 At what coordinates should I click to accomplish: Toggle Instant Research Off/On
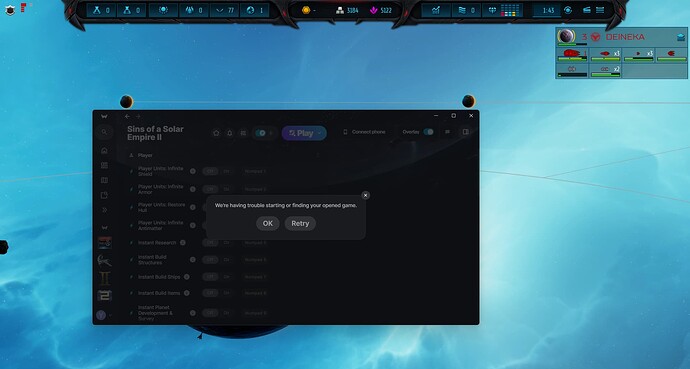coord(218,243)
